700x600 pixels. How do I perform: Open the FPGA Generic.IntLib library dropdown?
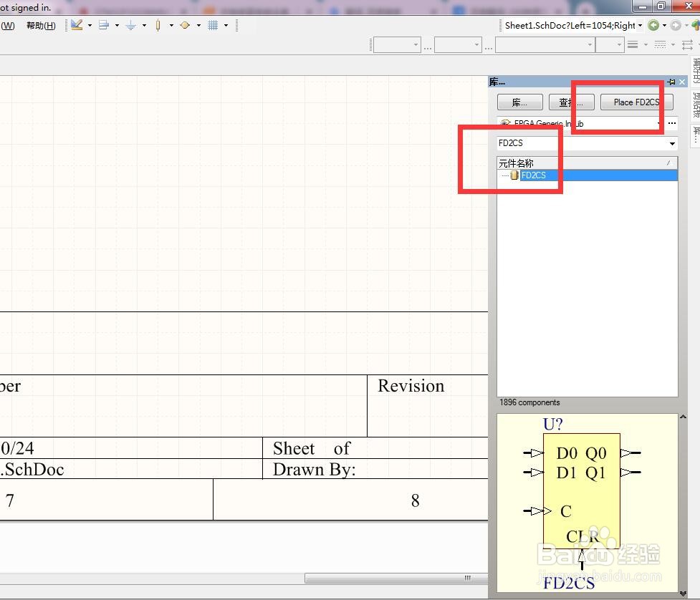coord(659,123)
